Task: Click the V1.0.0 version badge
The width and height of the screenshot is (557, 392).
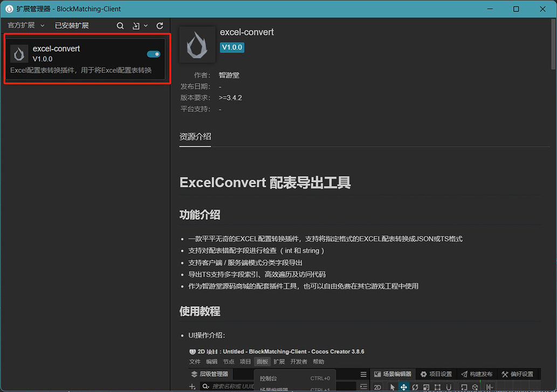Action: pyautogui.click(x=232, y=47)
